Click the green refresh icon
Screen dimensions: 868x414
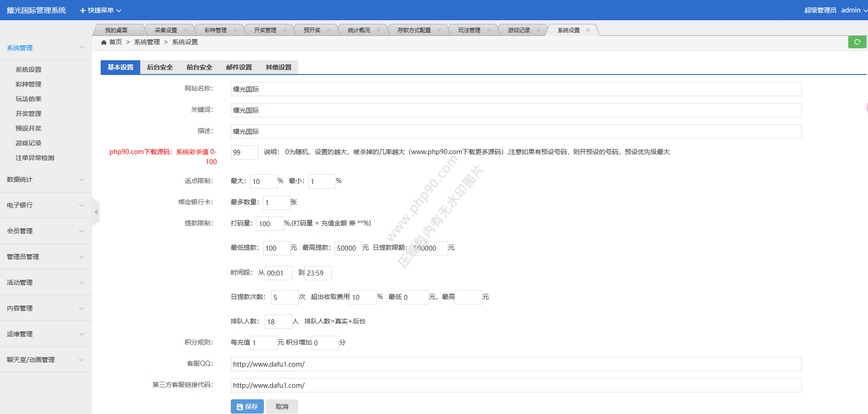(x=857, y=42)
